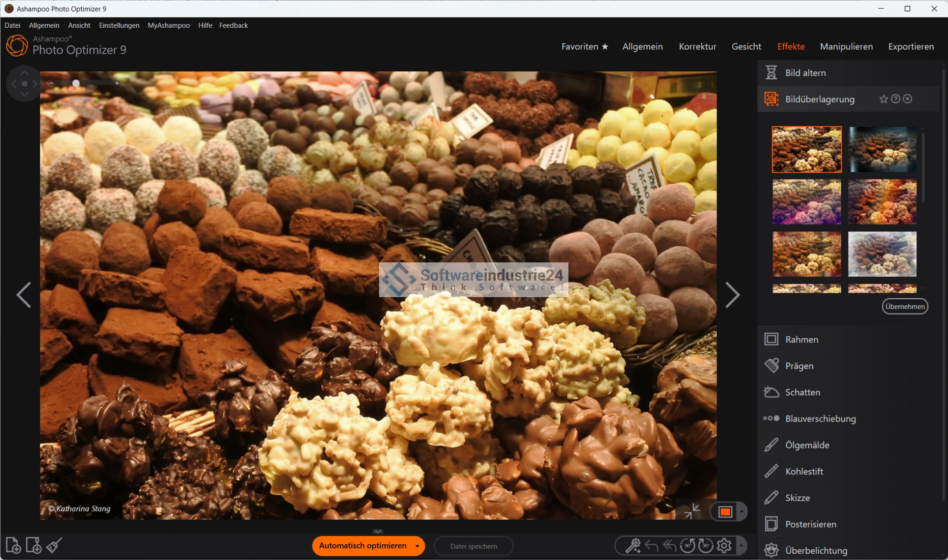
Task: Click the settings gear in bottom toolbar
Action: [724, 546]
